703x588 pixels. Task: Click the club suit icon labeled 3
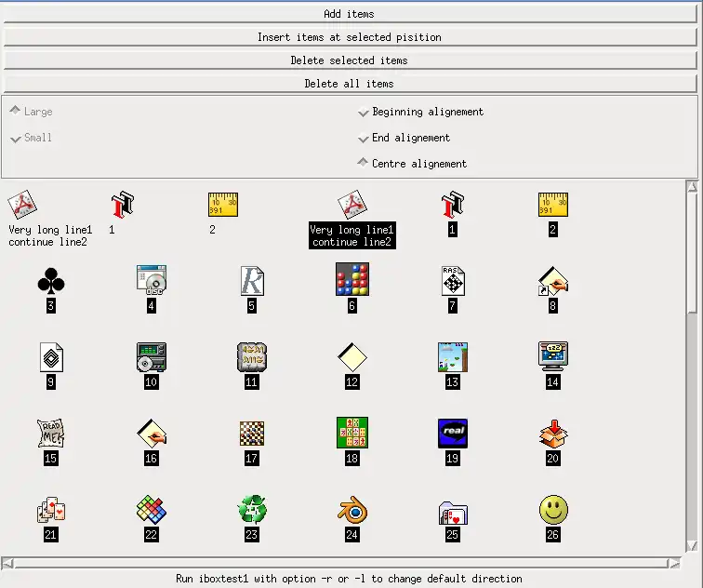pos(50,280)
